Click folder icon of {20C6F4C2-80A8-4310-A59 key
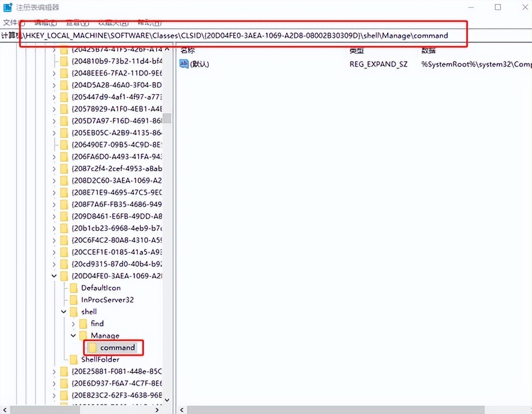Screen dimensions: 532x414 pos(64,240)
